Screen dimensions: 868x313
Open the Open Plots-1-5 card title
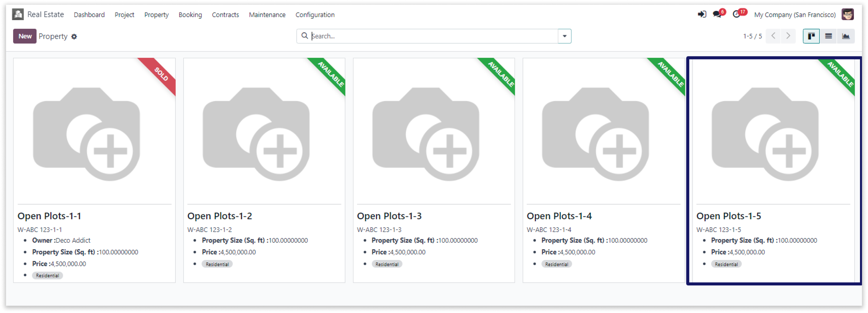(728, 216)
